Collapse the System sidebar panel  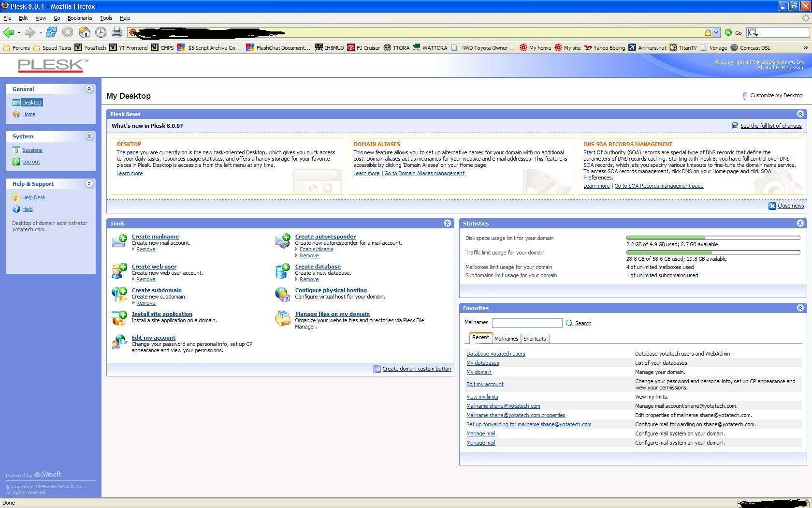(89, 136)
